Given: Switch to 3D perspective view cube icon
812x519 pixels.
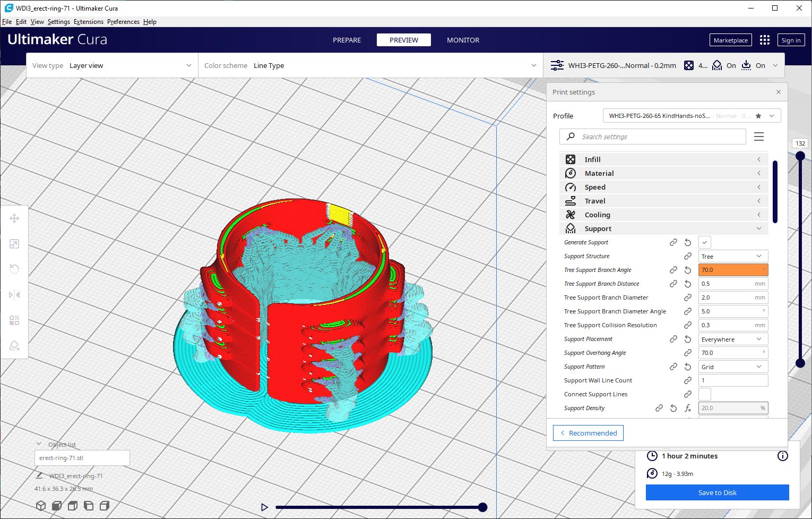Looking at the screenshot, I should point(41,506).
